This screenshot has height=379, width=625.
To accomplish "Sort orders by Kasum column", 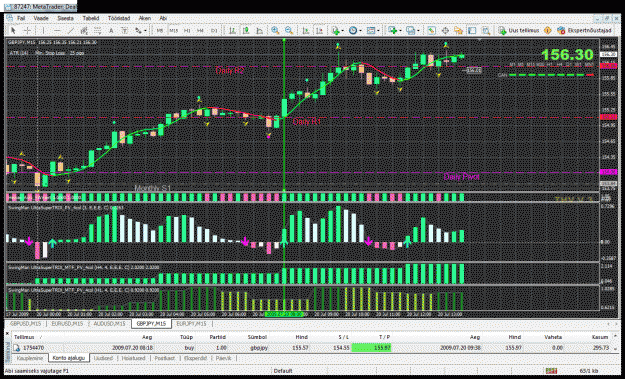I will tap(600, 337).
